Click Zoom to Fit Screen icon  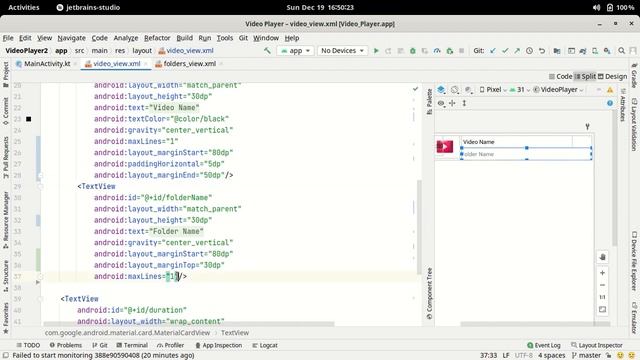click(602, 310)
